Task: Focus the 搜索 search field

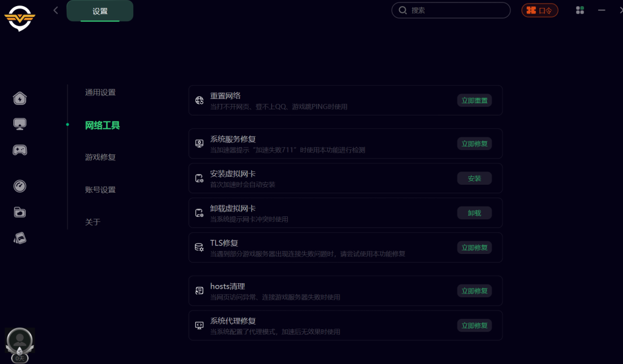Action: pyautogui.click(x=451, y=10)
